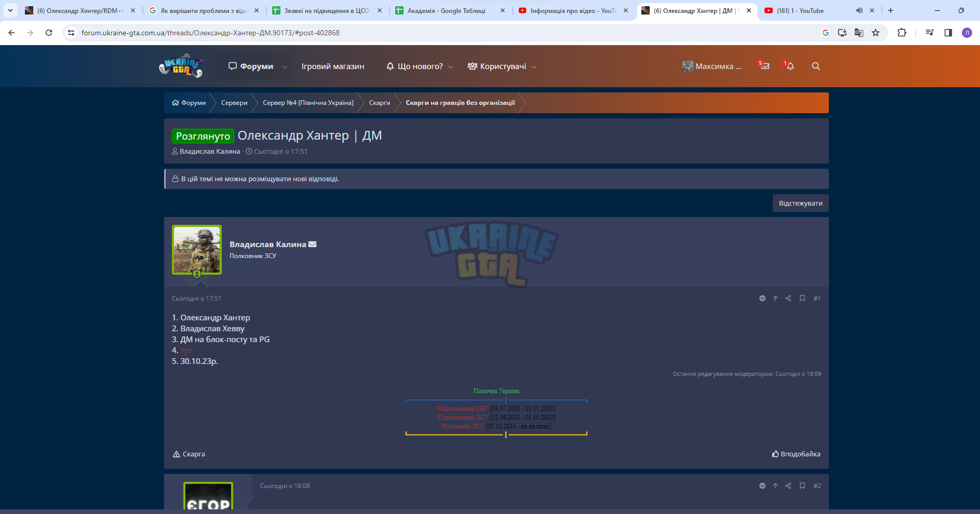Expand the Користувачі dropdown arrow
The height and width of the screenshot is (514, 980).
pos(534,67)
